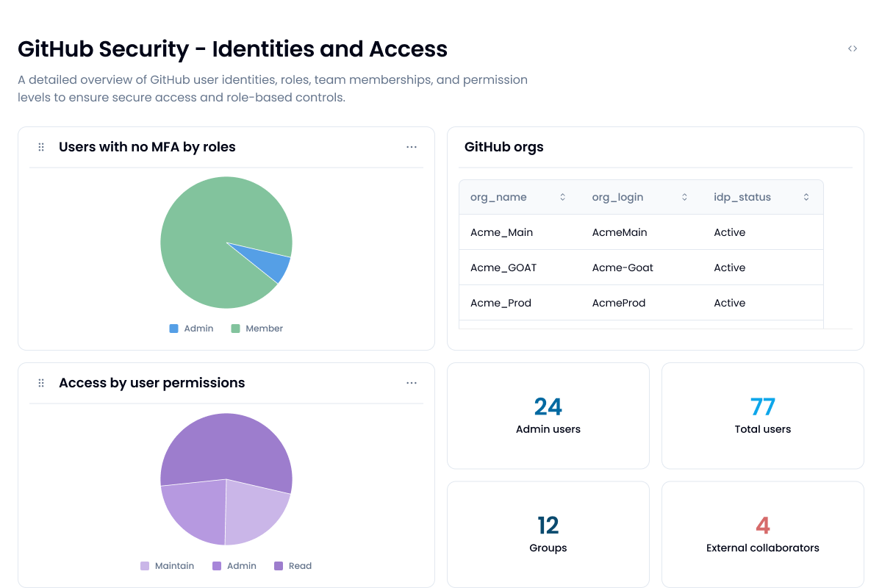Grab the drag handle of Access by user permissions widget
The image size is (882, 588).
point(41,382)
